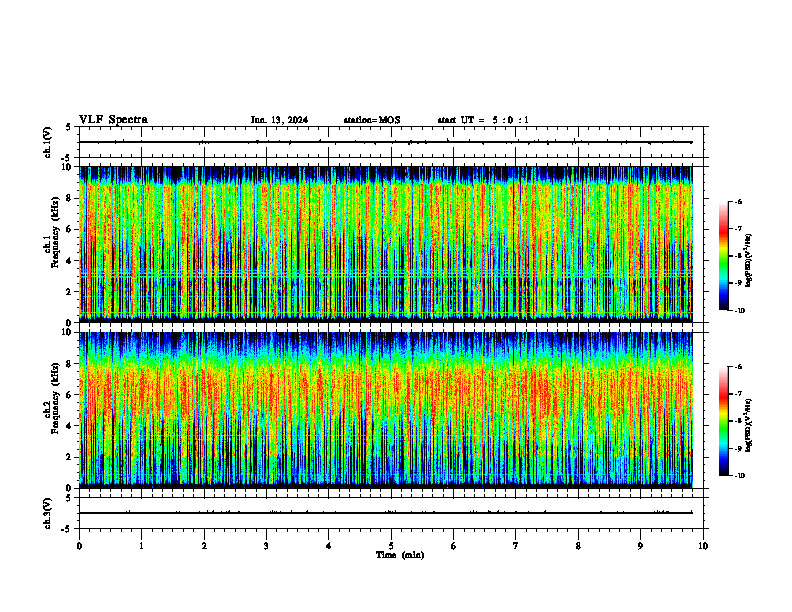Select the start UT = 5 : 0 : 1 text
792x612 pixels.
(x=483, y=120)
